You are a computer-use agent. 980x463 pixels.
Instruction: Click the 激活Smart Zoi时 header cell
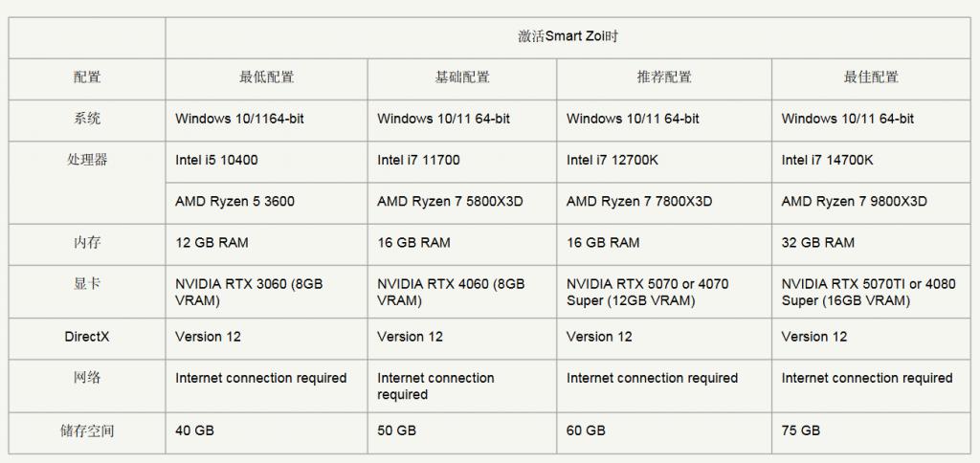pyautogui.click(x=568, y=37)
